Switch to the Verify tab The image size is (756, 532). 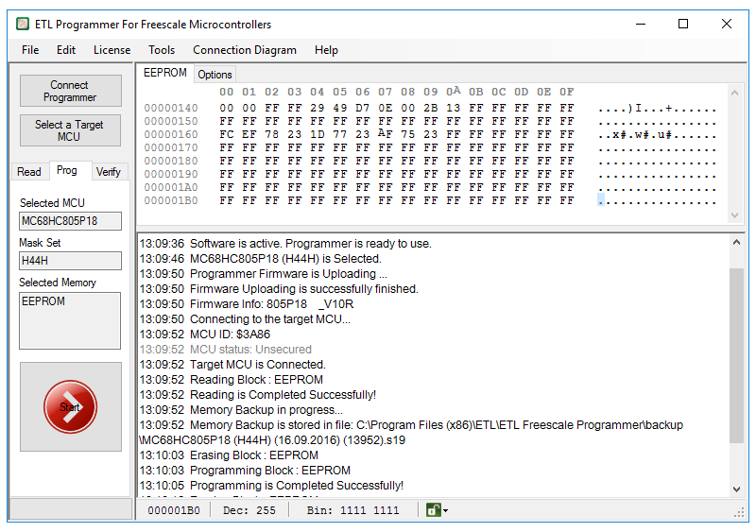109,171
